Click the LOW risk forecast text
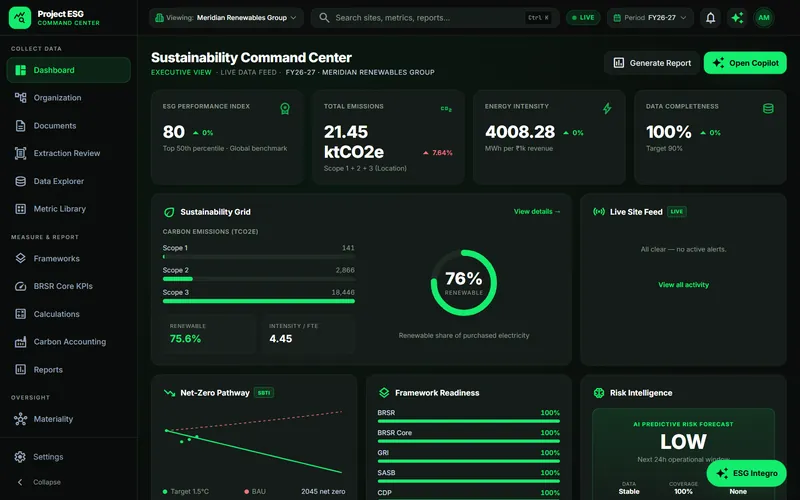The width and height of the screenshot is (800, 500). coord(683,442)
